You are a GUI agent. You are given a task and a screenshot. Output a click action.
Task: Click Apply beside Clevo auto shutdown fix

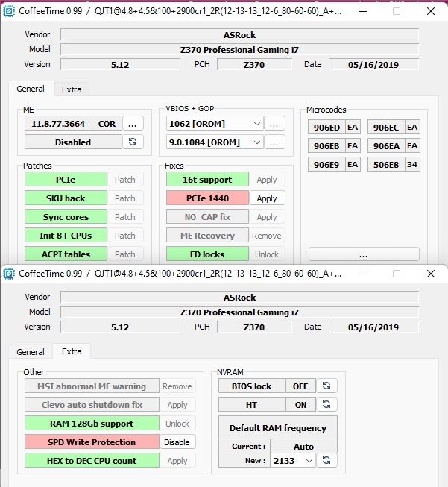click(x=177, y=405)
